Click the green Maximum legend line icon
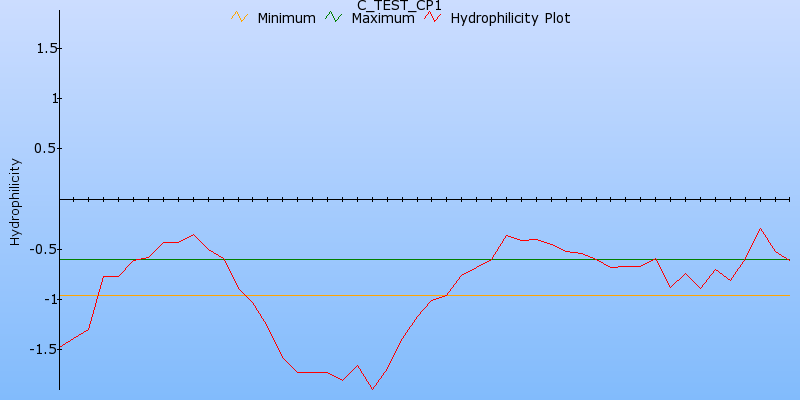 (x=334, y=18)
